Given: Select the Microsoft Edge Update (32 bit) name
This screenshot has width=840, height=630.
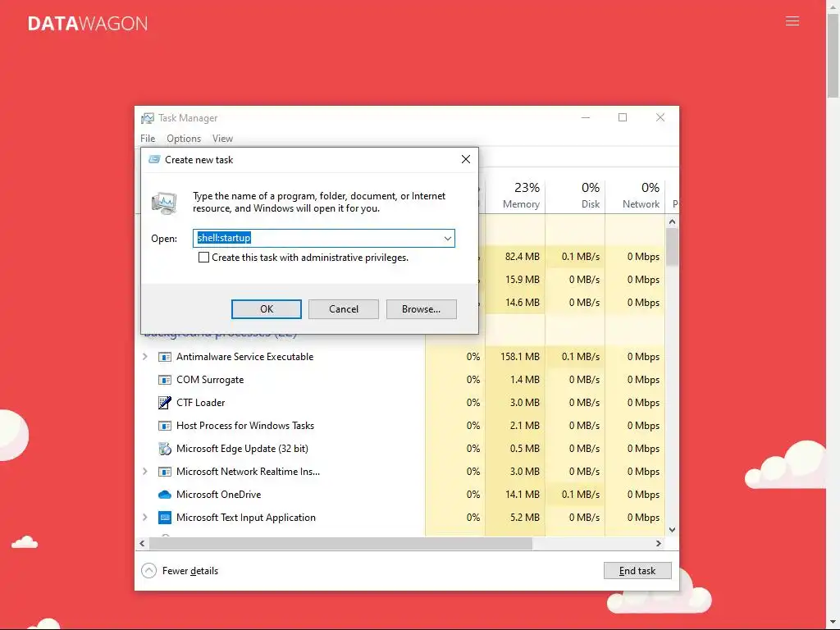Looking at the screenshot, I should coord(242,449).
